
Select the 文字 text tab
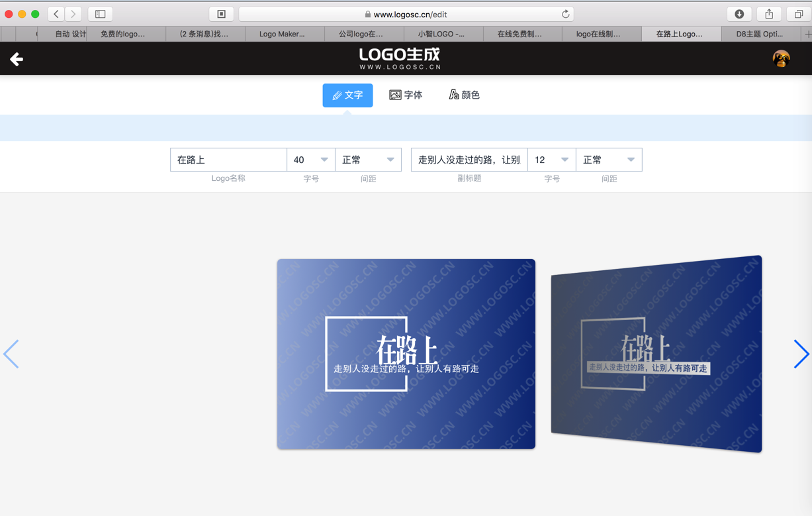pos(347,95)
